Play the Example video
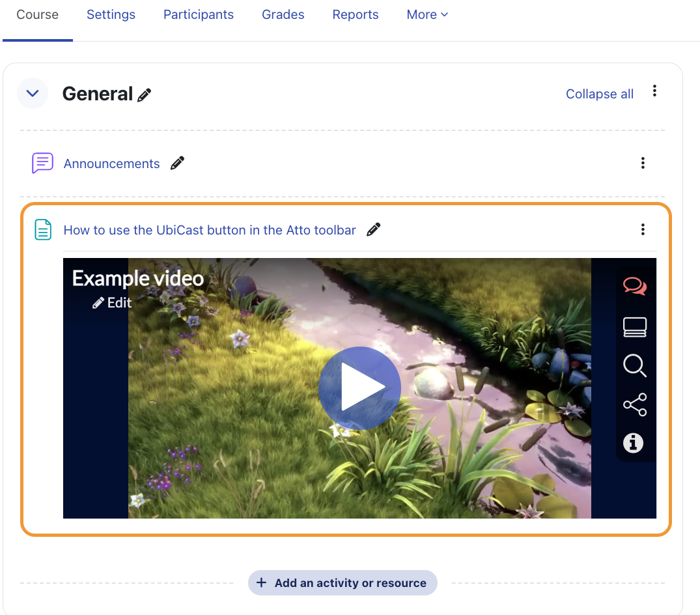700x615 pixels. pos(360,388)
